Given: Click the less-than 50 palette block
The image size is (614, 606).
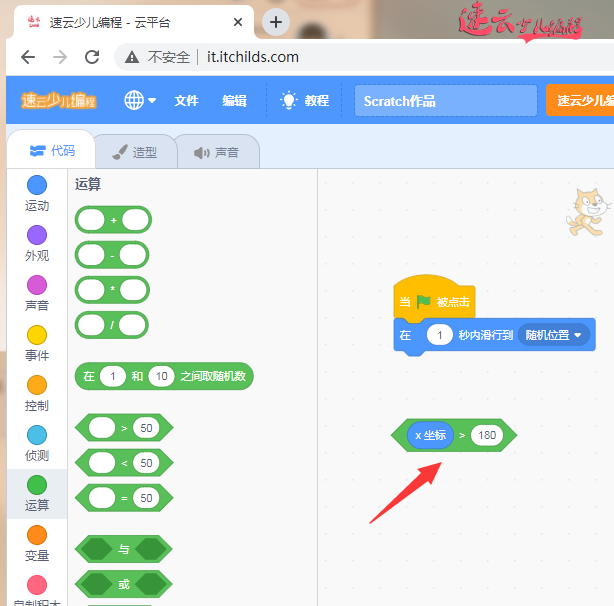Looking at the screenshot, I should [124, 463].
